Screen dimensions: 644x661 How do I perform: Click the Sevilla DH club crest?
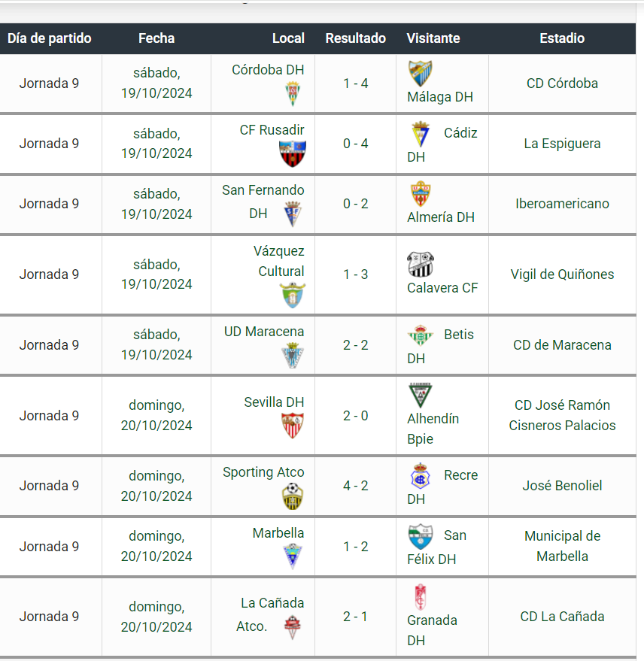292,426
